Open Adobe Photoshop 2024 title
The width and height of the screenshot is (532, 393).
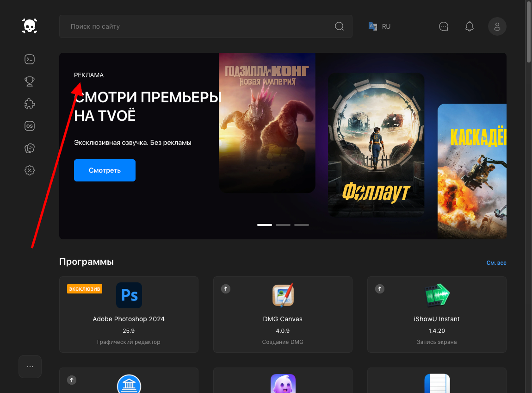tap(129, 319)
